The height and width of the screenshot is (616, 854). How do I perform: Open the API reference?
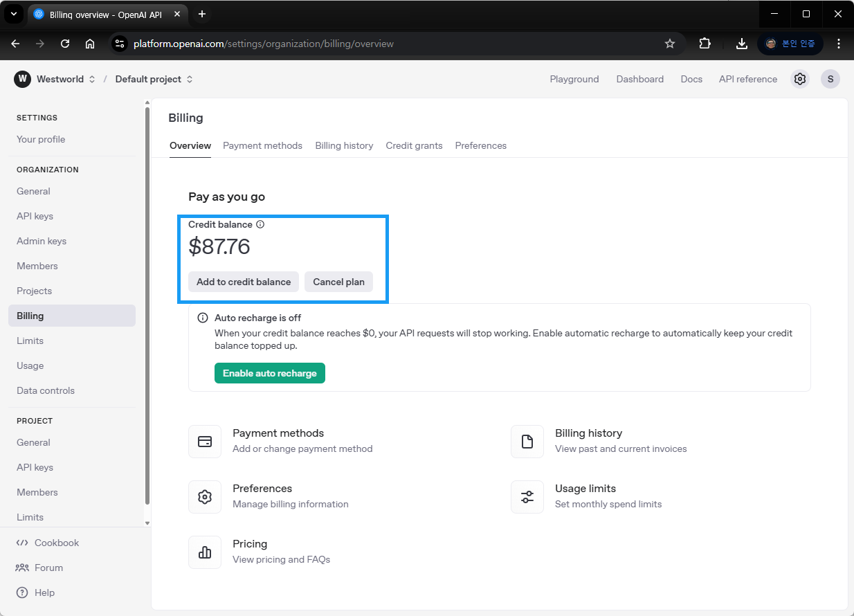tap(748, 79)
